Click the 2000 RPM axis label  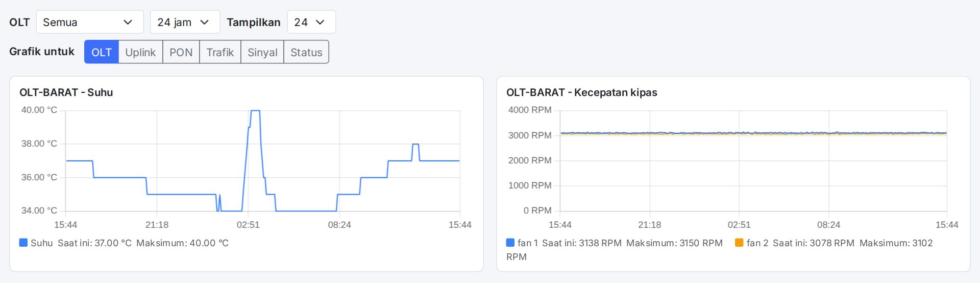pos(530,160)
